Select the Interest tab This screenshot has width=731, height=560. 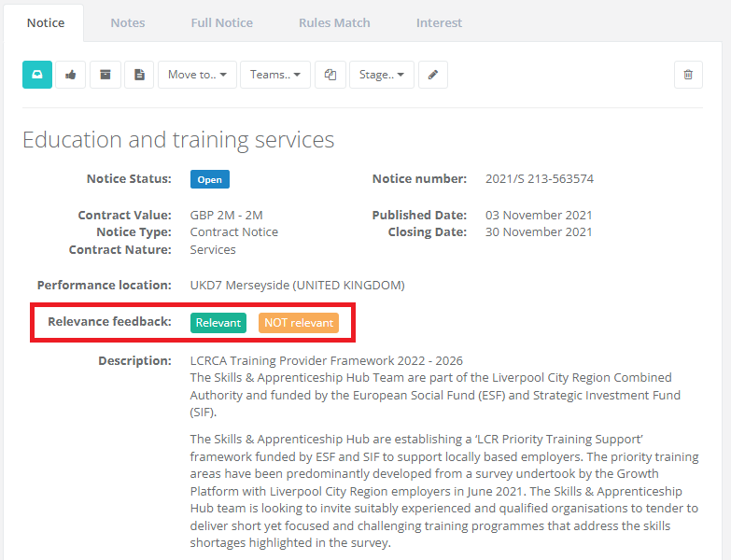click(x=439, y=22)
